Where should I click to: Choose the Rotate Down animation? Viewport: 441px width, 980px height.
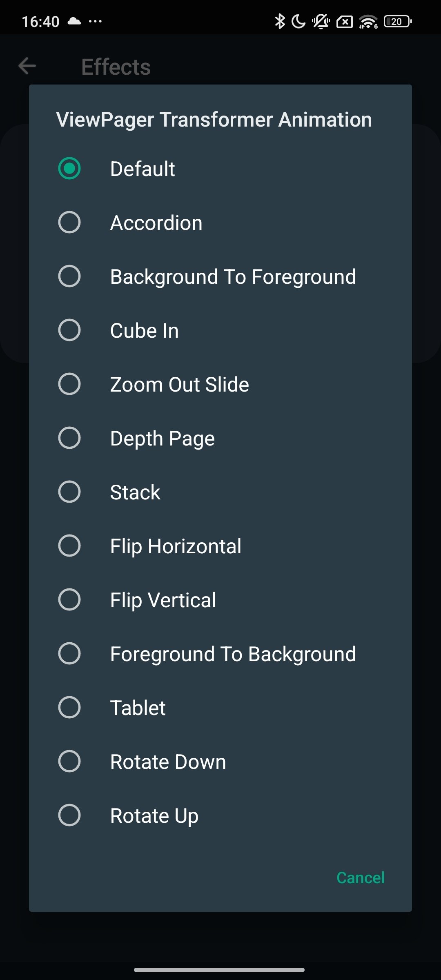(x=220, y=761)
